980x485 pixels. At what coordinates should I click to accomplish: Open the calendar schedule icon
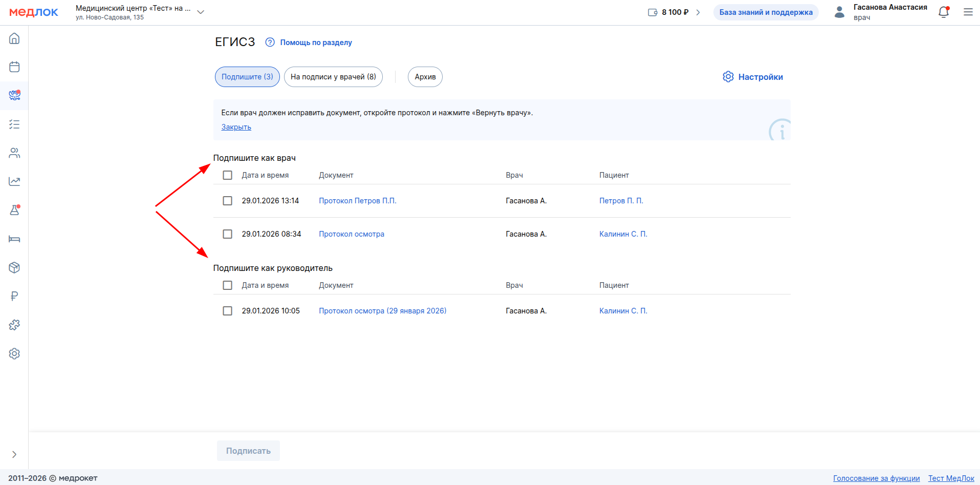point(14,67)
